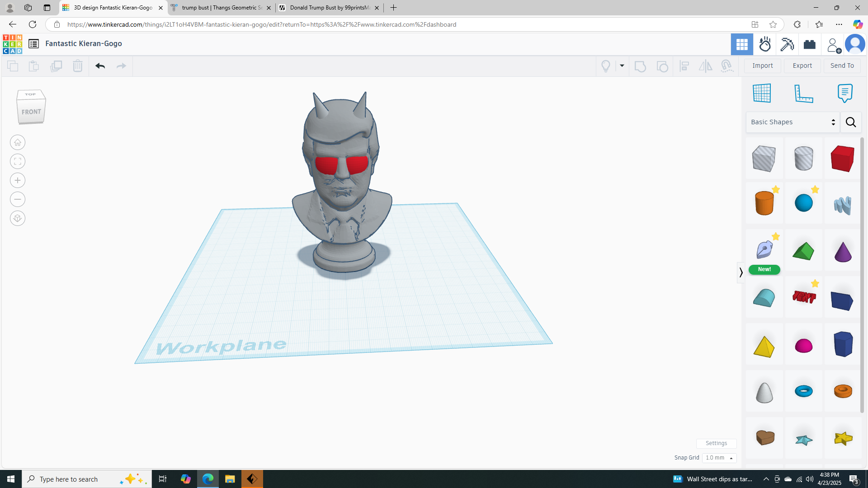Click the Tinkercad logo

[x=12, y=44]
